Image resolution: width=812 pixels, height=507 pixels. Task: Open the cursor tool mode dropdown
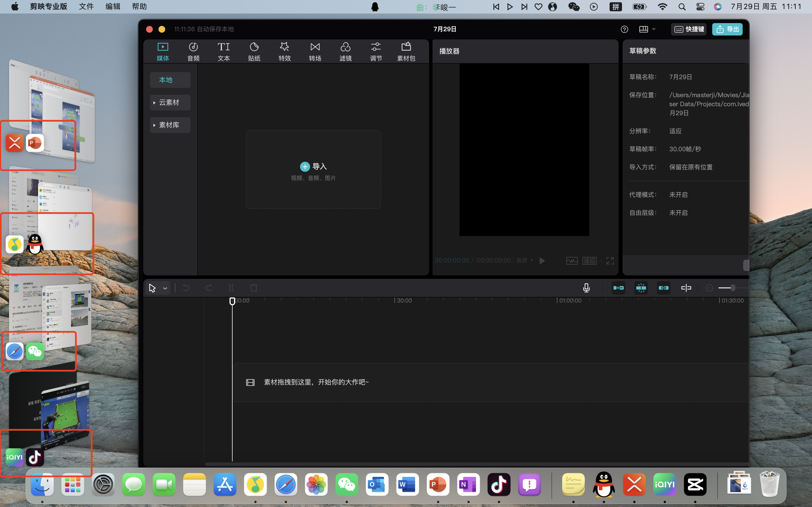[x=165, y=288]
